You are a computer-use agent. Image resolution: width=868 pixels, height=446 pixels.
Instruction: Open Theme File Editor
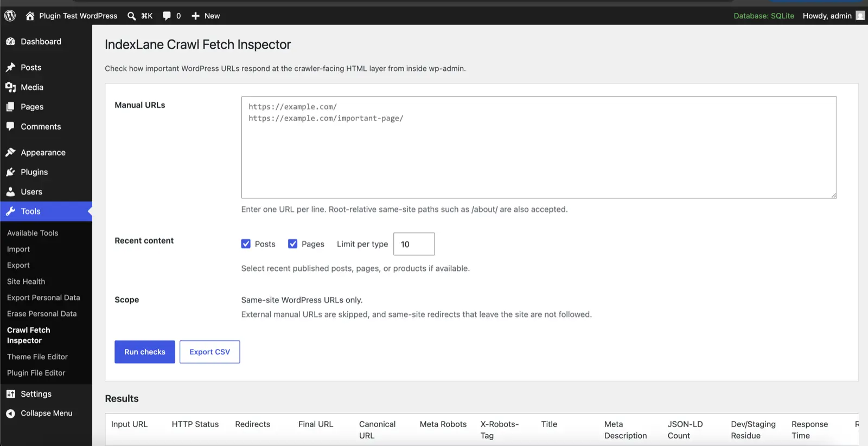(37, 357)
